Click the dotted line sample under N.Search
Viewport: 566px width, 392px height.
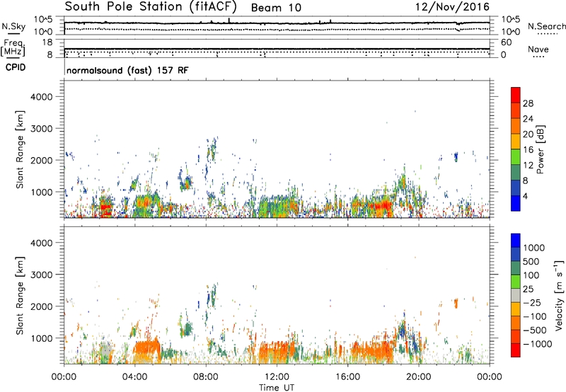click(547, 34)
